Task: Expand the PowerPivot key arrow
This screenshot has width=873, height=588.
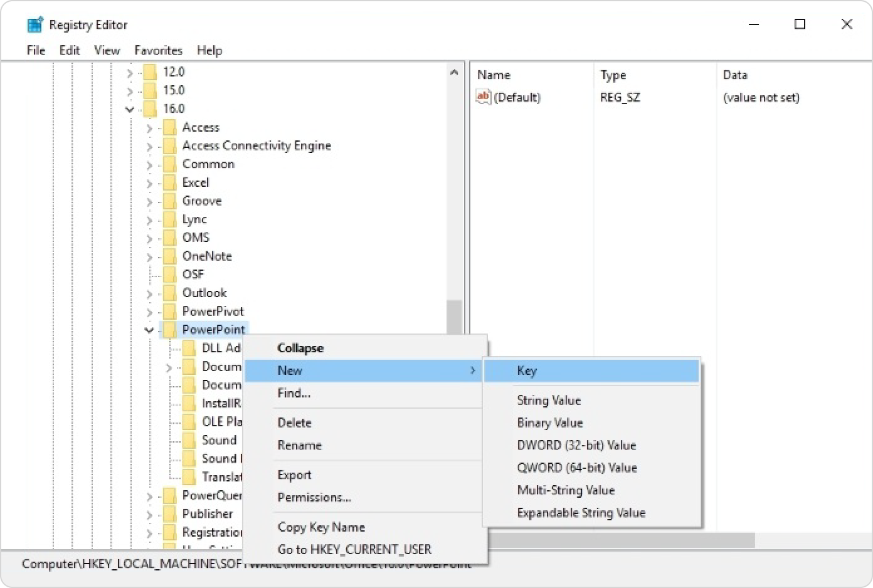Action: 149,312
